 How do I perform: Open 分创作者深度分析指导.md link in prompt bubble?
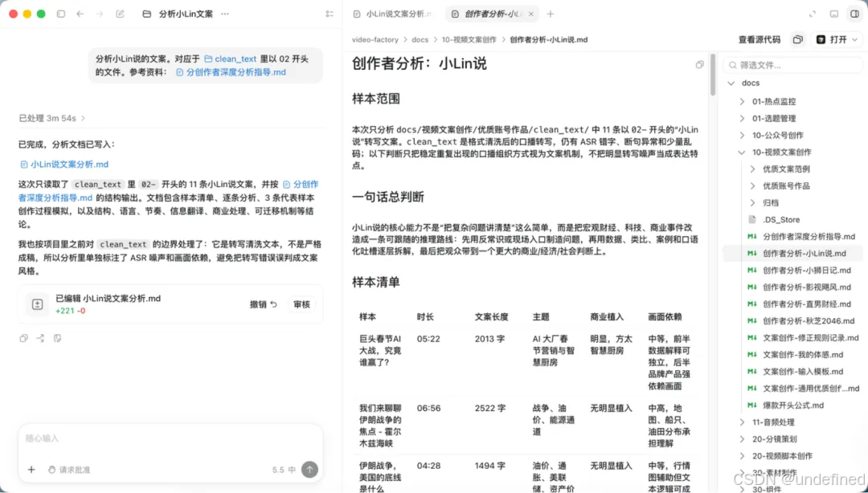231,72
